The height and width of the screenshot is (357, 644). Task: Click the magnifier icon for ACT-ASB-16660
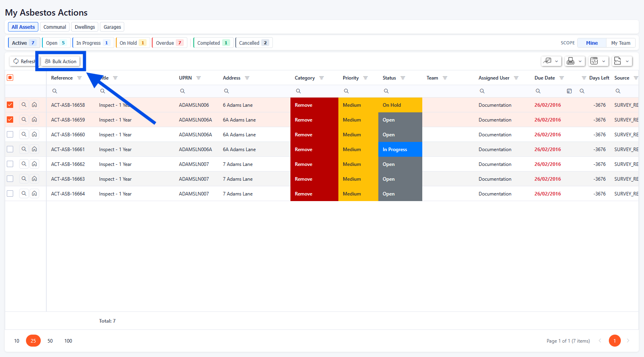pos(24,134)
